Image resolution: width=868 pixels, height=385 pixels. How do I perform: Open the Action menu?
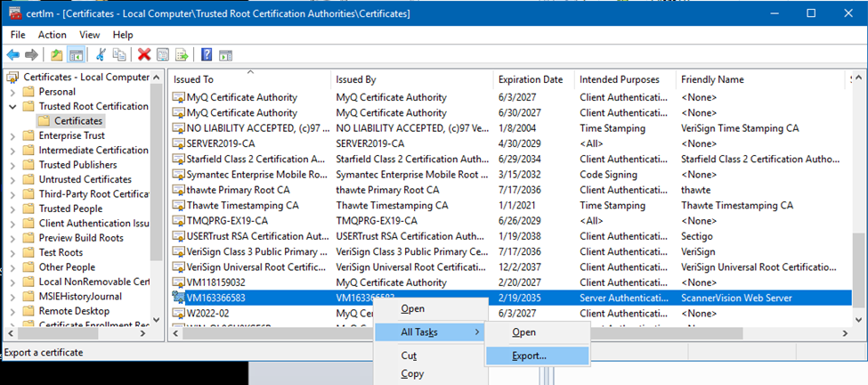[52, 35]
